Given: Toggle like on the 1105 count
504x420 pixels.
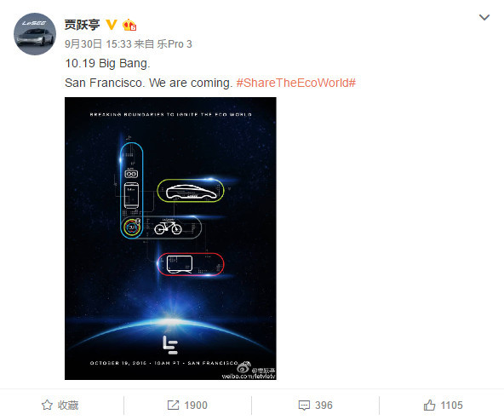Looking at the screenshot, I should pos(444,406).
